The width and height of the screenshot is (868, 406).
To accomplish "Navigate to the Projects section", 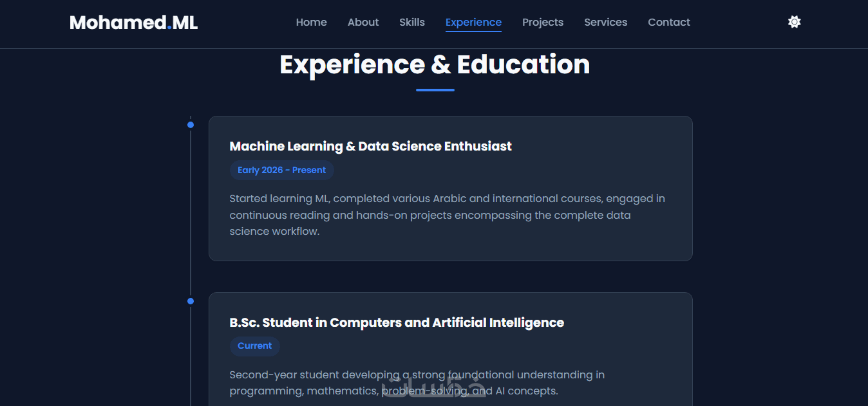I will pos(543,22).
